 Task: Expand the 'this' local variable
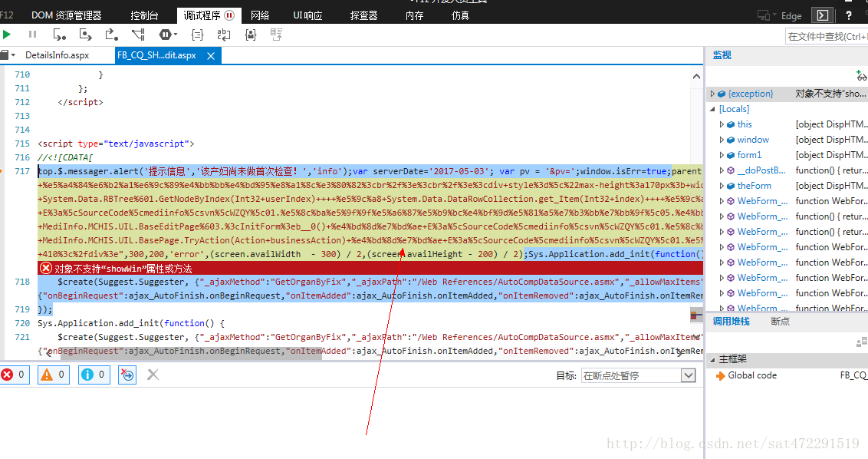click(x=722, y=124)
